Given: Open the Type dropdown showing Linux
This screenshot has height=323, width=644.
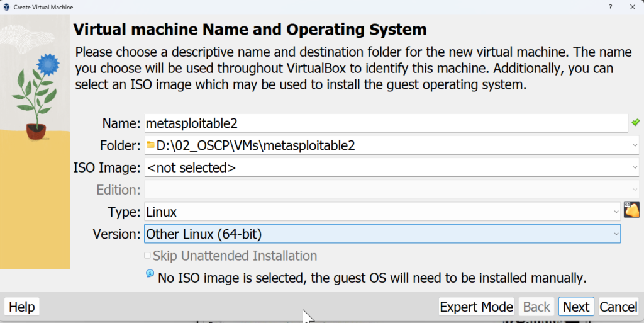Looking at the screenshot, I should click(382, 212).
